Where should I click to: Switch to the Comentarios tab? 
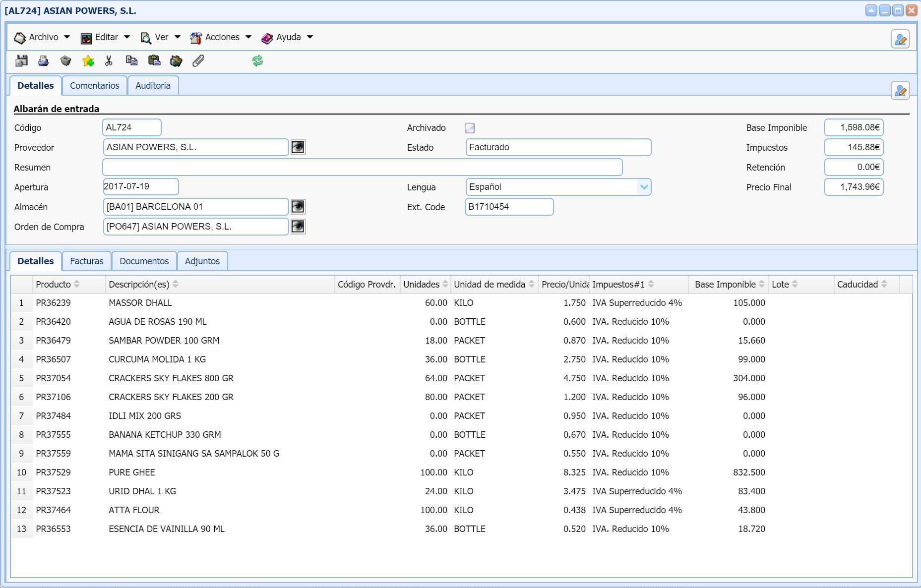pos(95,85)
